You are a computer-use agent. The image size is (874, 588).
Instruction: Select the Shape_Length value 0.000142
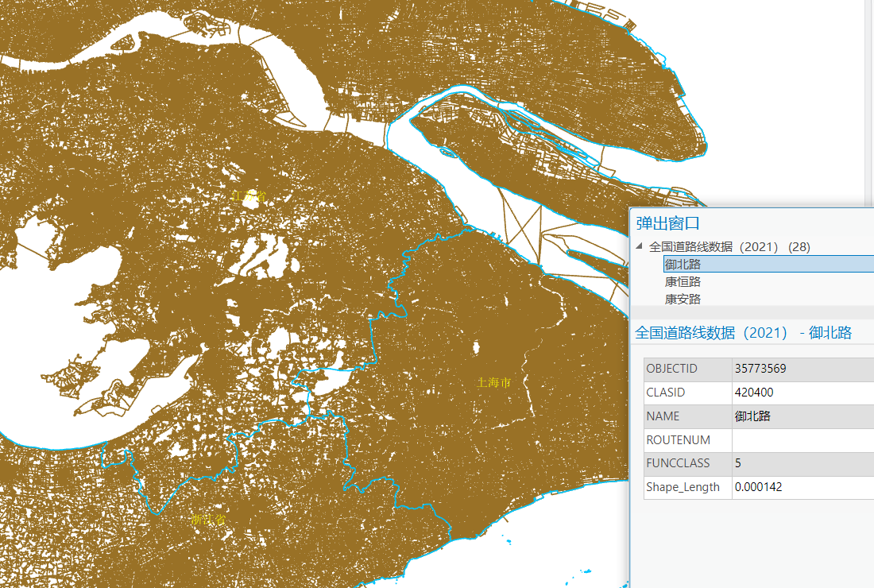pos(759,487)
